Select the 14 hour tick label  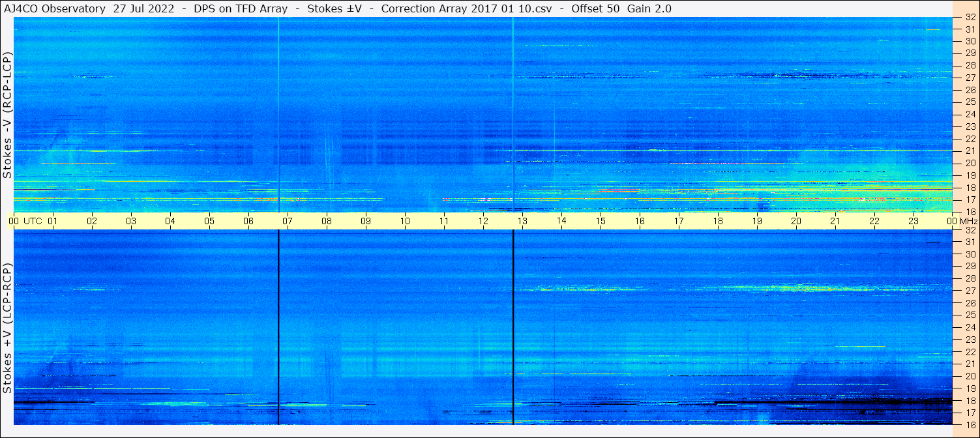pyautogui.click(x=561, y=220)
